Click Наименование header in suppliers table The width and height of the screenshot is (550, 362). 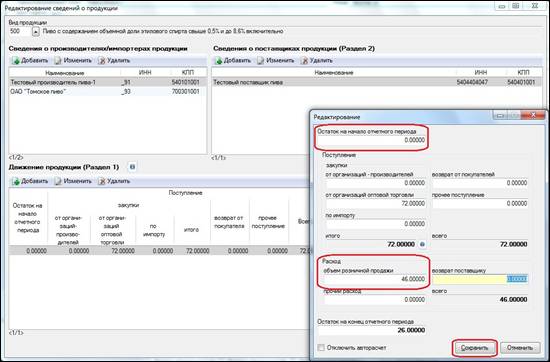pyautogui.click(x=334, y=73)
